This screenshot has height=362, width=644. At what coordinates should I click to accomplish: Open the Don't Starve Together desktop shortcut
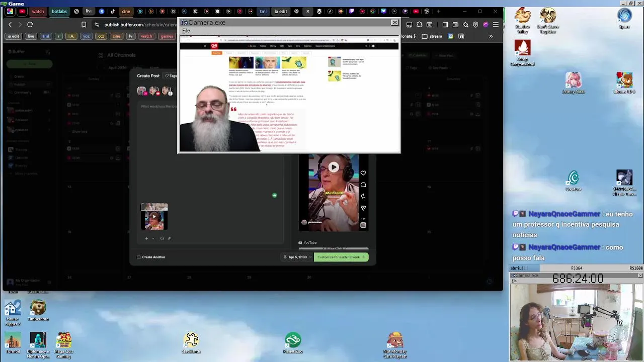(548, 21)
